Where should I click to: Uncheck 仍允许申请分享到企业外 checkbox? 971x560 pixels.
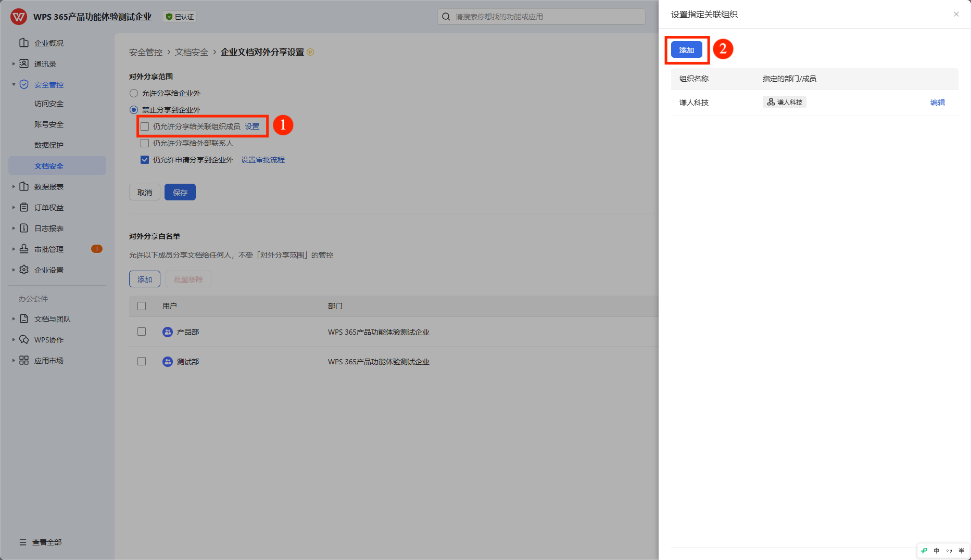(x=145, y=160)
